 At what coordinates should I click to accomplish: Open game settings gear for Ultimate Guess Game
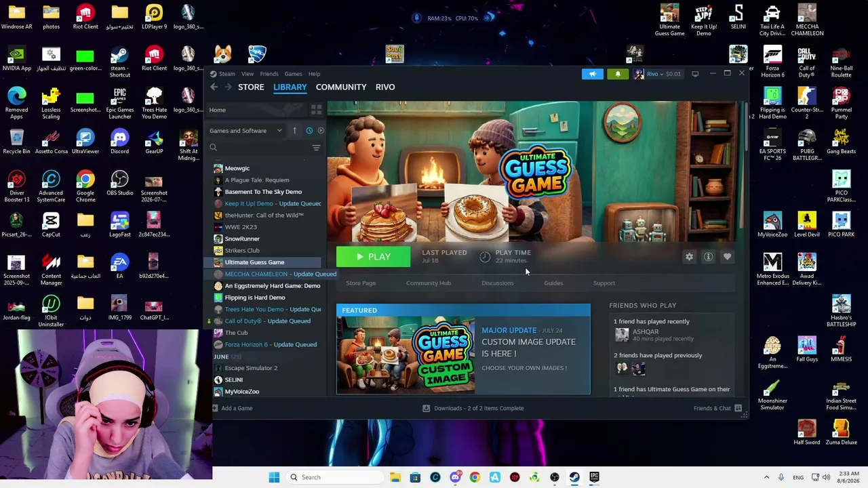click(689, 257)
